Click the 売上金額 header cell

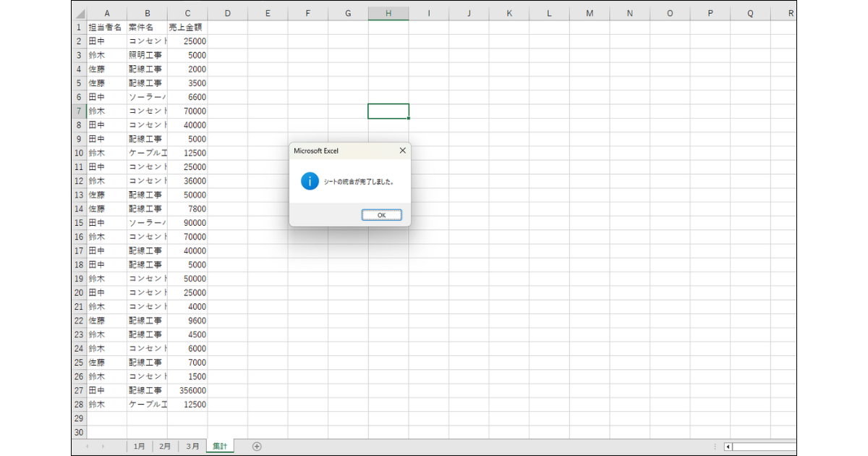pyautogui.click(x=187, y=28)
